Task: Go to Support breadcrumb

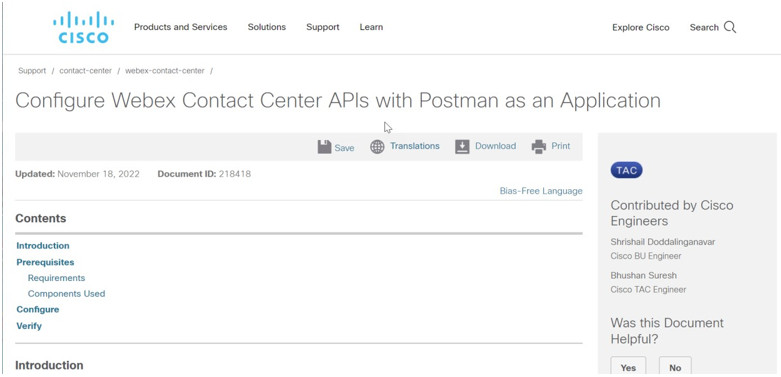Action: pyautogui.click(x=32, y=71)
